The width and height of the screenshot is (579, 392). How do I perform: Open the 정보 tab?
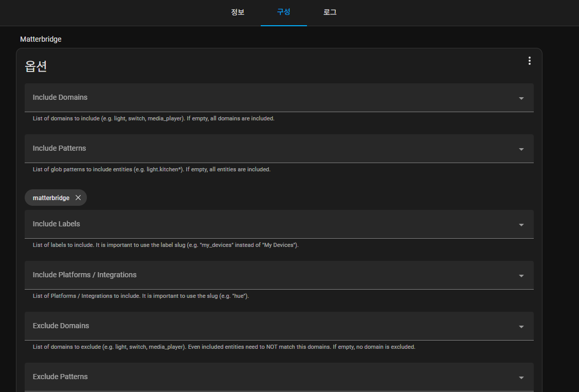coord(238,12)
